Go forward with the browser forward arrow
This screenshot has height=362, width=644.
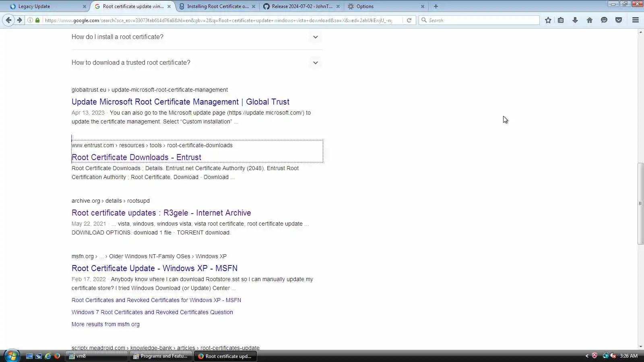point(19,20)
